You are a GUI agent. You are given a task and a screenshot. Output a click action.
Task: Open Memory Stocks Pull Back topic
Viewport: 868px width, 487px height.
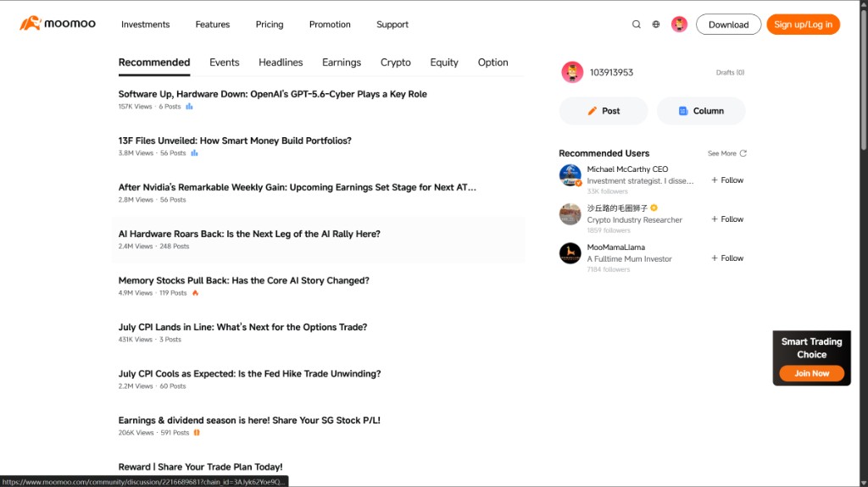click(243, 280)
